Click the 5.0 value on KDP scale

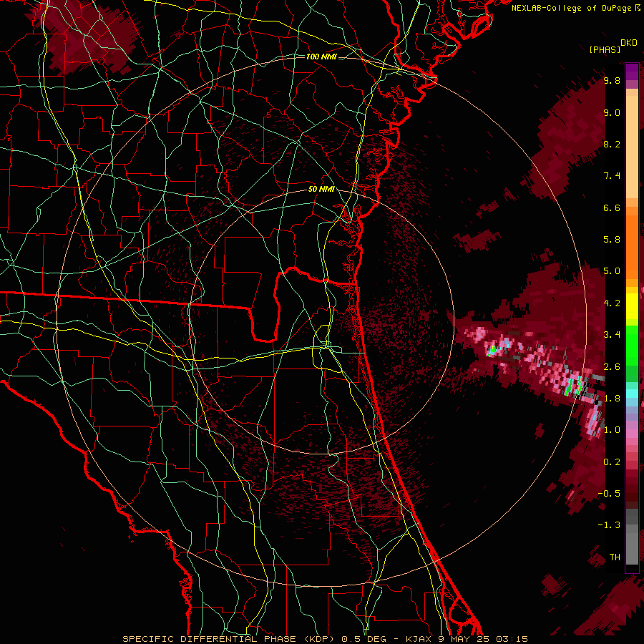612,271
